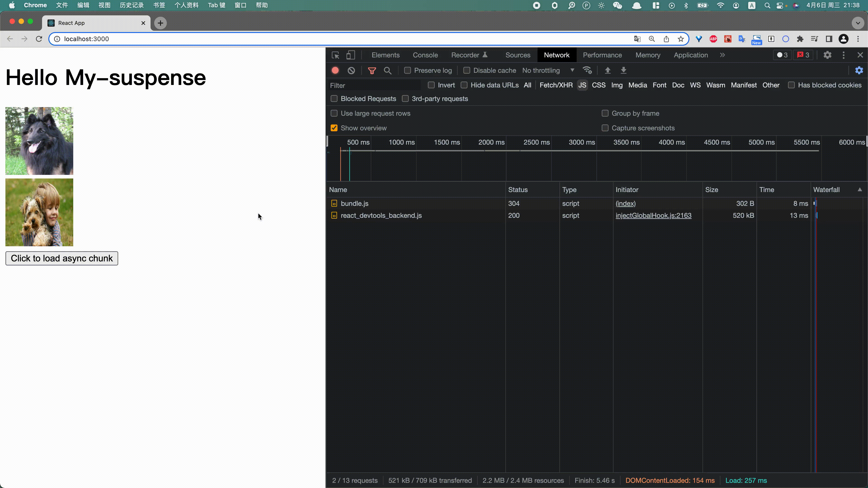Reload the page

39,39
